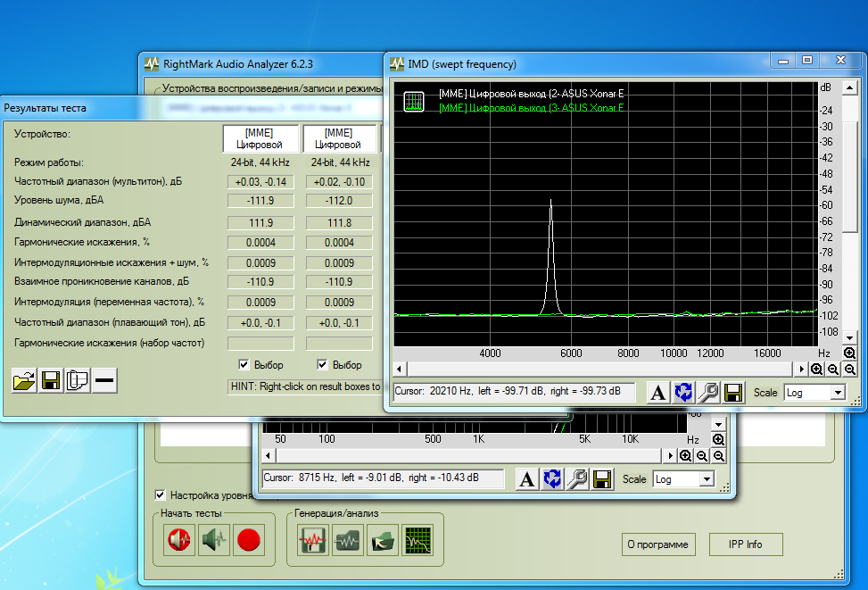Viewport: 868px width, 590px height.
Task: Click IMD horizontal scrollbar right arrow
Action: [x=801, y=369]
